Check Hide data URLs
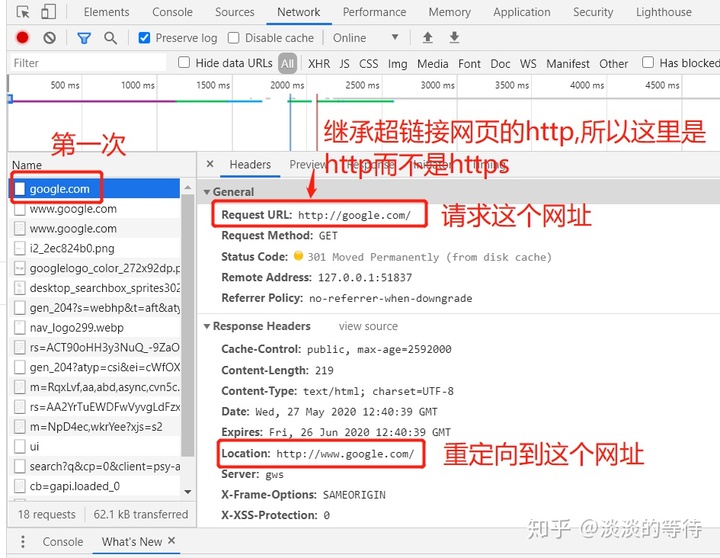Screen dimensions: 720x558 click(x=184, y=62)
